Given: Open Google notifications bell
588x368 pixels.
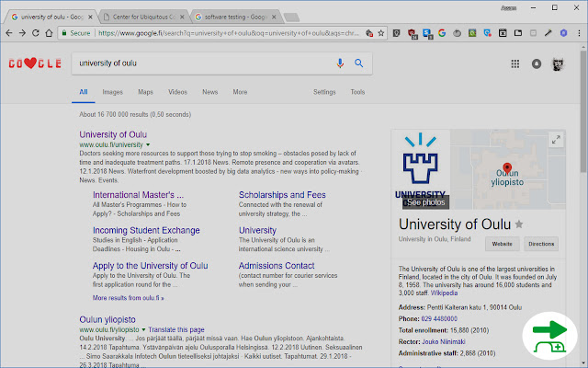Looking at the screenshot, I should click(537, 63).
